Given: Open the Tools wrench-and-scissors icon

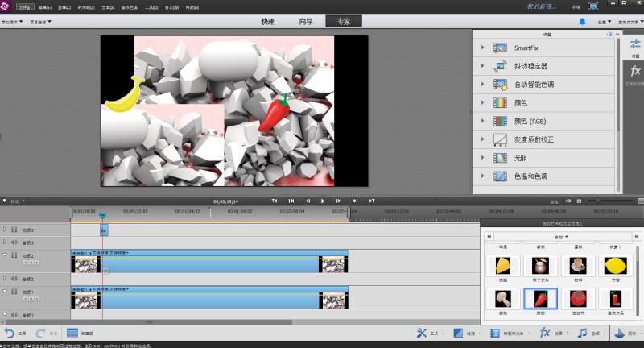Looking at the screenshot, I should (422, 333).
